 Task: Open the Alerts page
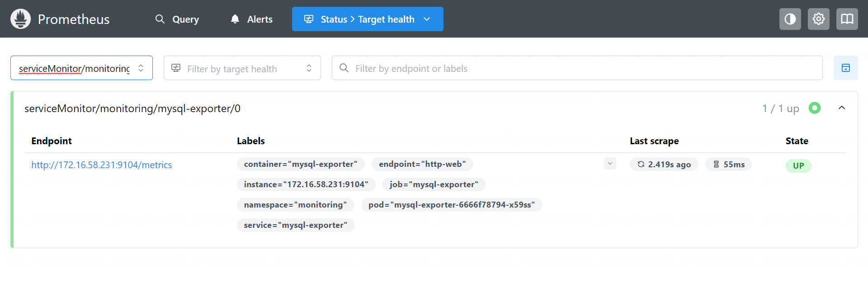click(251, 19)
